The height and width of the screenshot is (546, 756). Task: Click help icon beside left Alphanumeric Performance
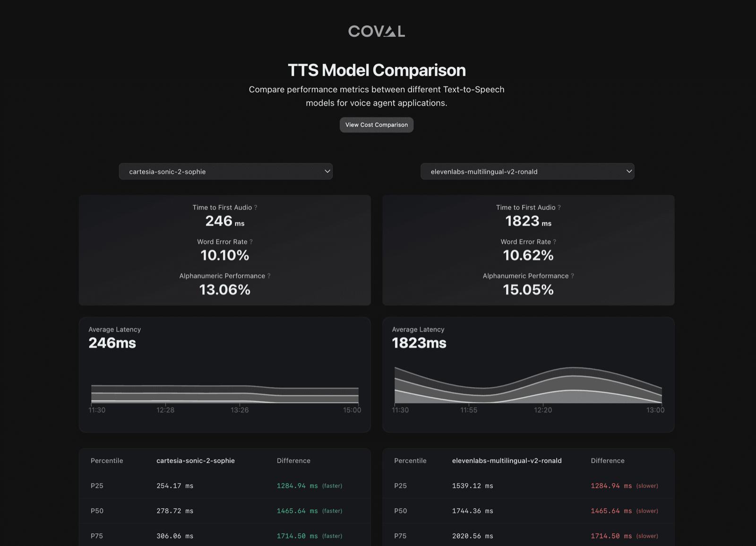(269, 276)
